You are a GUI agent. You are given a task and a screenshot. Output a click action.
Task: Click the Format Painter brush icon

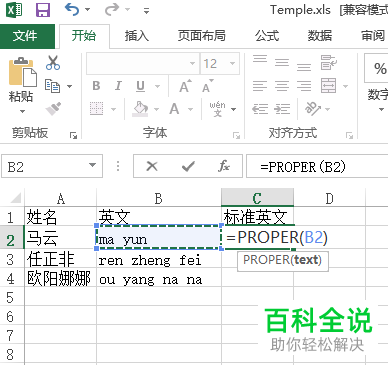coord(53,109)
